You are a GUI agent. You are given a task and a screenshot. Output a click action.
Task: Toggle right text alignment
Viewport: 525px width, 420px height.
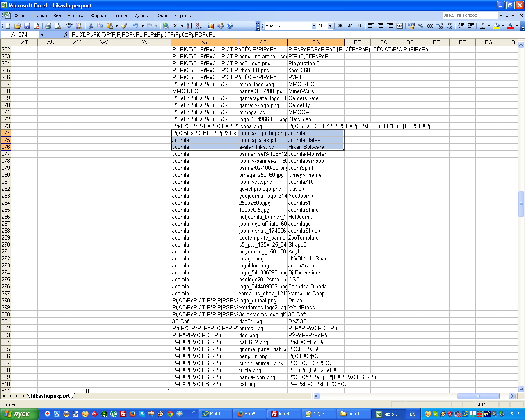click(390, 26)
